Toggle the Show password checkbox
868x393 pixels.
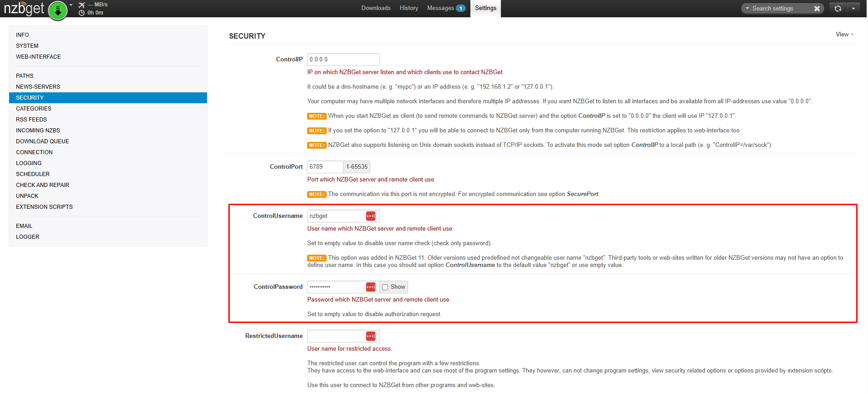click(385, 287)
